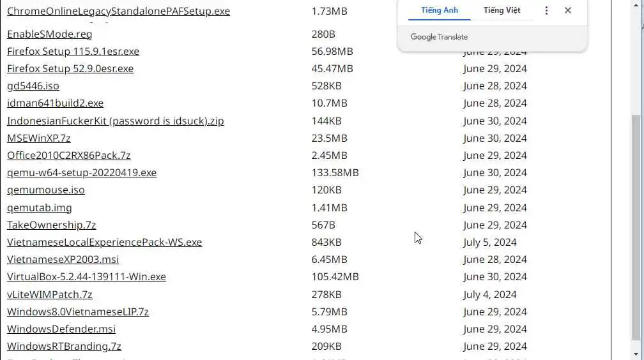Click the qemutab.img file link
Image resolution: width=644 pixels, height=360 pixels.
pyautogui.click(x=39, y=207)
